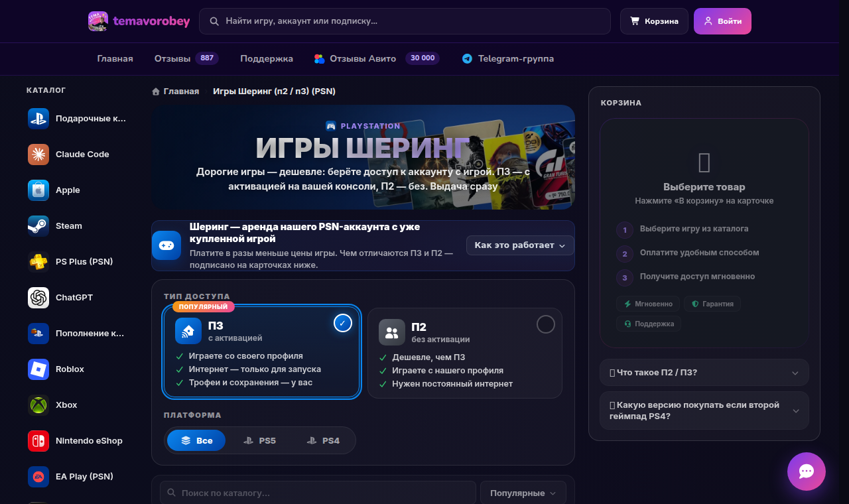Viewport: 849px width, 504px height.
Task: Click the Гарантия badge in cart panel
Action: [712, 304]
